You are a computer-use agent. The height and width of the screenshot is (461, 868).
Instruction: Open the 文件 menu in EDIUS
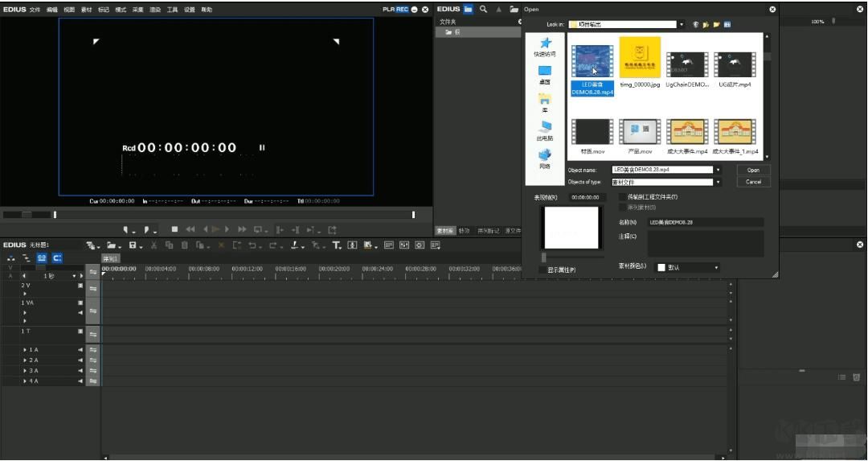tap(35, 10)
